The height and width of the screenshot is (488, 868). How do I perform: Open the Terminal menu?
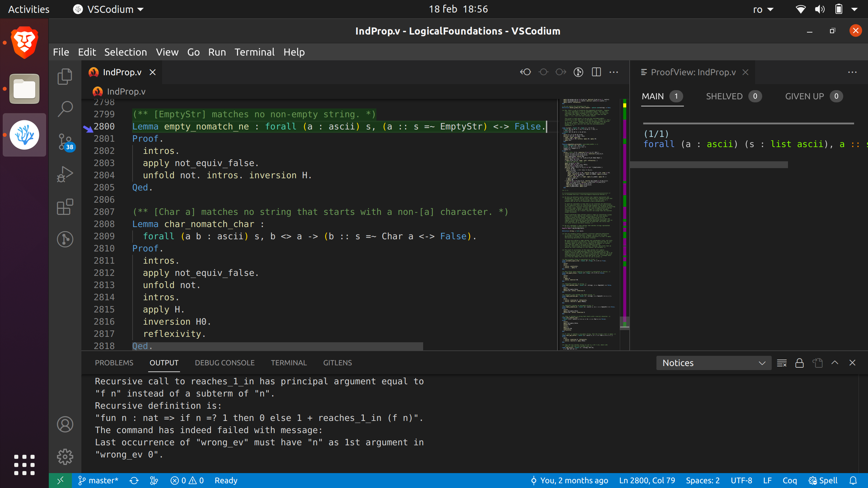[254, 52]
